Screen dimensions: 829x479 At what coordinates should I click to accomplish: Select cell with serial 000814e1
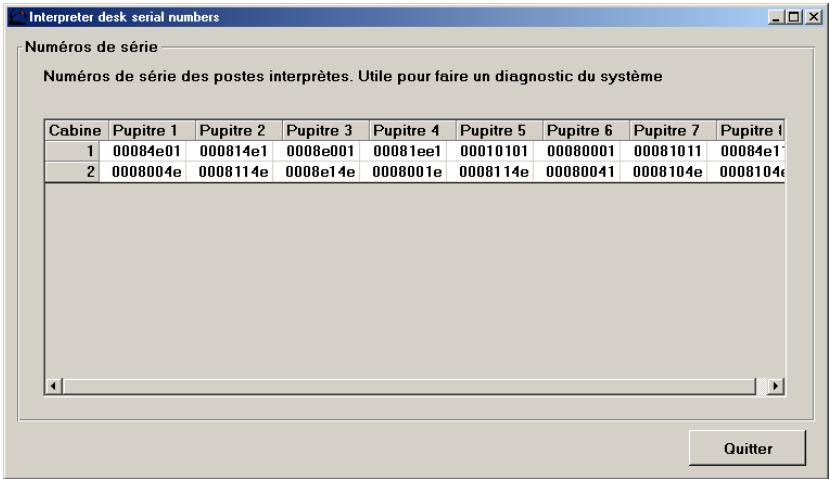coord(229,151)
